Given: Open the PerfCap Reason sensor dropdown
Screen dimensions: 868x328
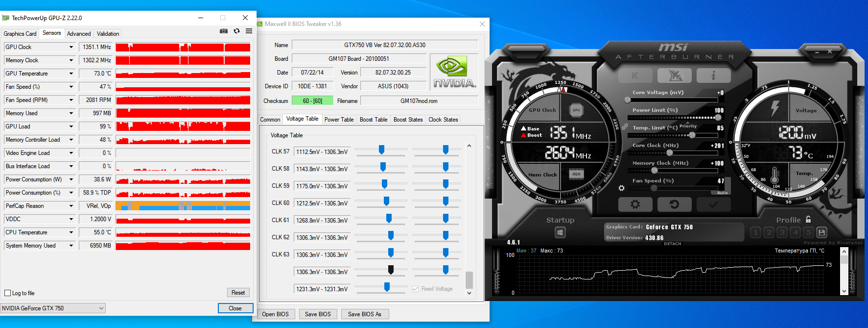Looking at the screenshot, I should pos(71,206).
